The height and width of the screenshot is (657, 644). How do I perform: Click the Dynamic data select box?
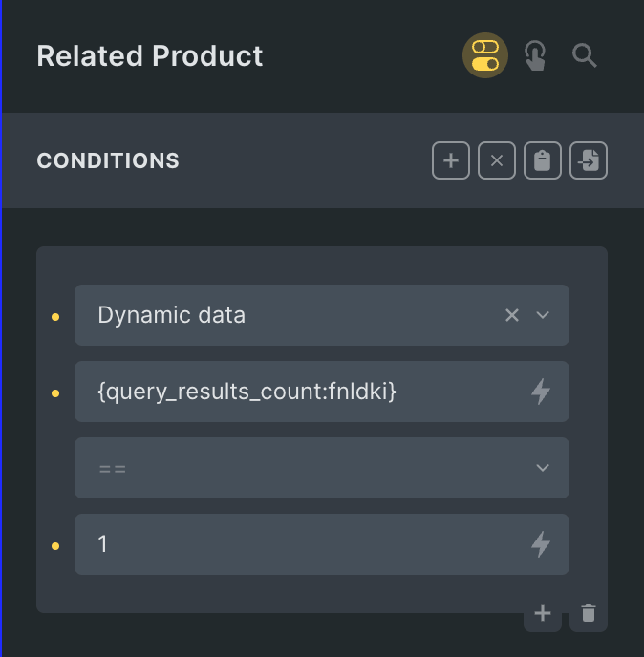pyautogui.click(x=287, y=315)
